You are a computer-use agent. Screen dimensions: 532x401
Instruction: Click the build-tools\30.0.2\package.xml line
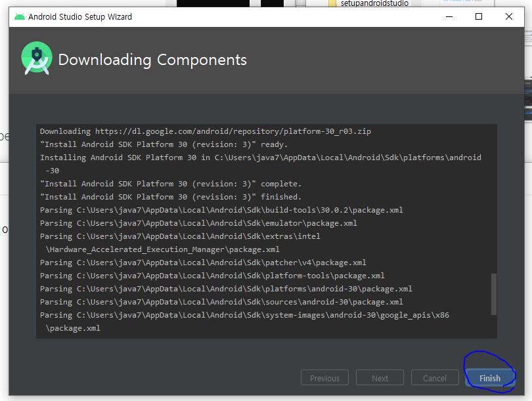point(221,210)
